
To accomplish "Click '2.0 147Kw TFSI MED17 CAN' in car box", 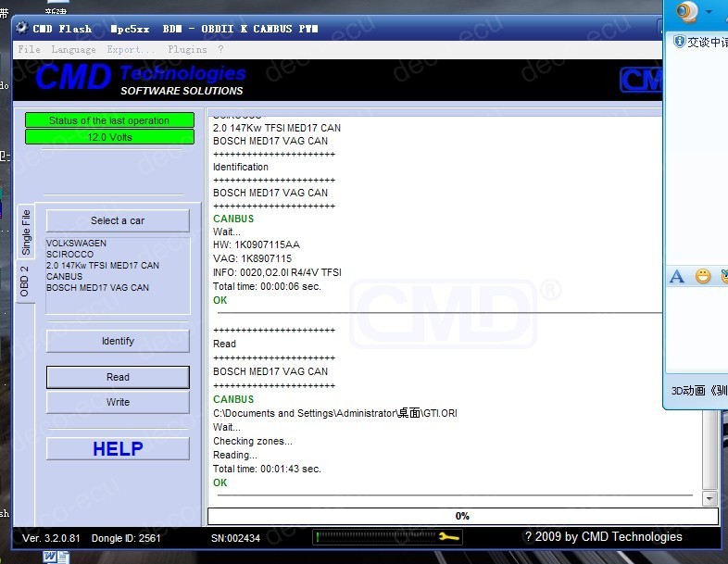I will point(103,266).
